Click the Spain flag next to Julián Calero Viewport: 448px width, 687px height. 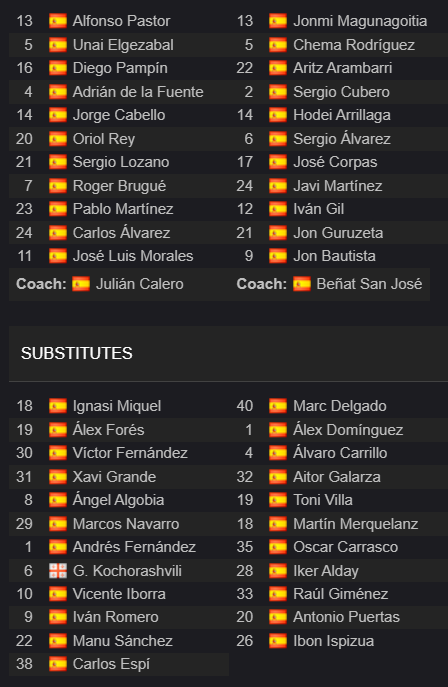[81, 284]
